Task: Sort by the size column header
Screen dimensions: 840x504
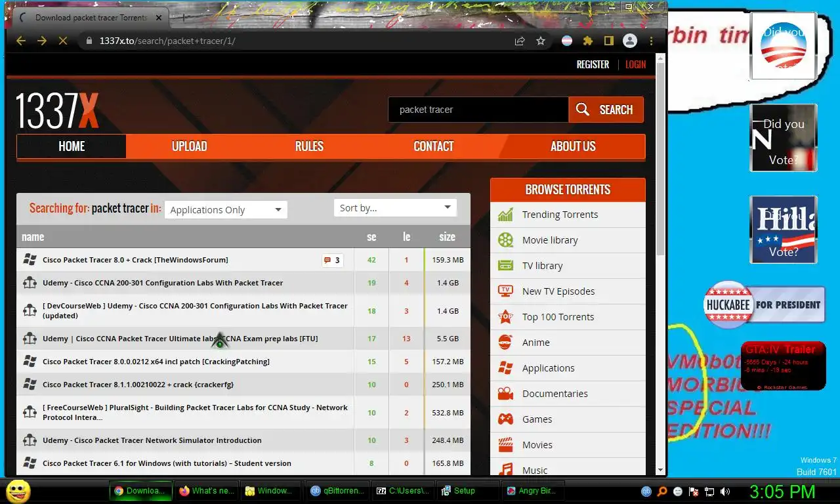Action: pyautogui.click(x=447, y=237)
